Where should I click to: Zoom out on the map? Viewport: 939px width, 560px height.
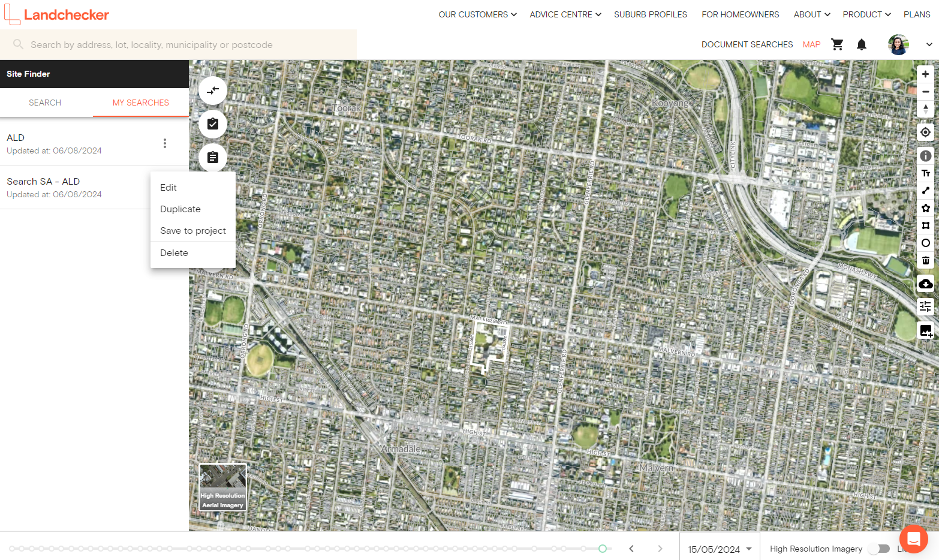point(925,92)
